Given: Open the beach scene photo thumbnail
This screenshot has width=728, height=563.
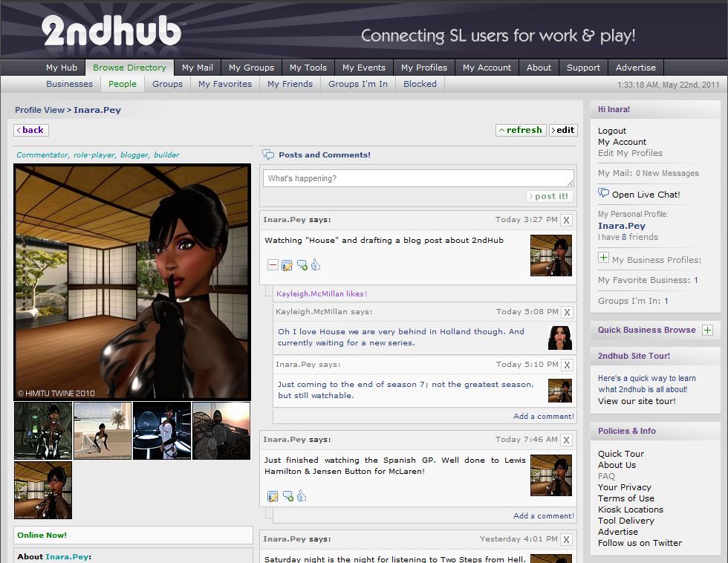Looking at the screenshot, I should 103,431.
